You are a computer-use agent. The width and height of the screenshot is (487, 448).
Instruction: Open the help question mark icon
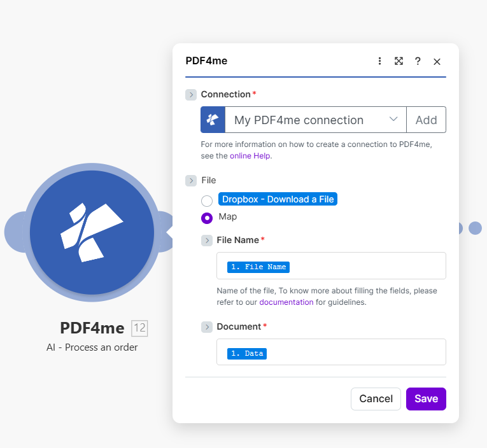[418, 61]
